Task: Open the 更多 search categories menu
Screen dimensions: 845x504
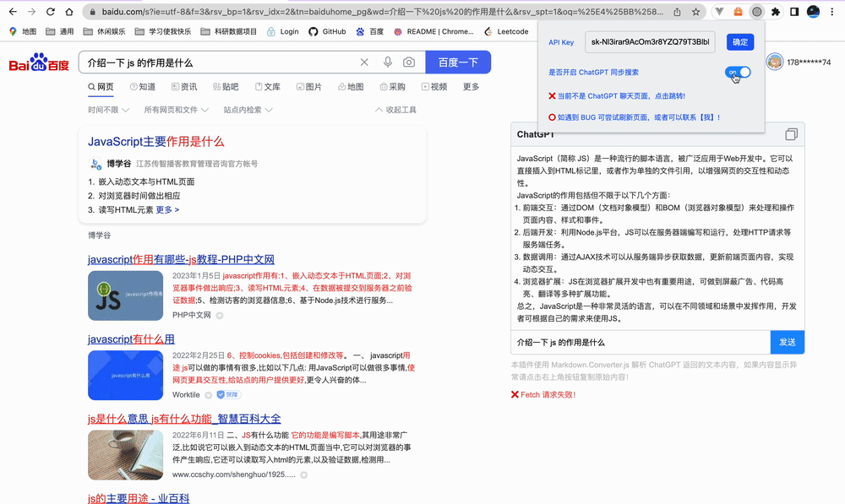Action: [471, 87]
